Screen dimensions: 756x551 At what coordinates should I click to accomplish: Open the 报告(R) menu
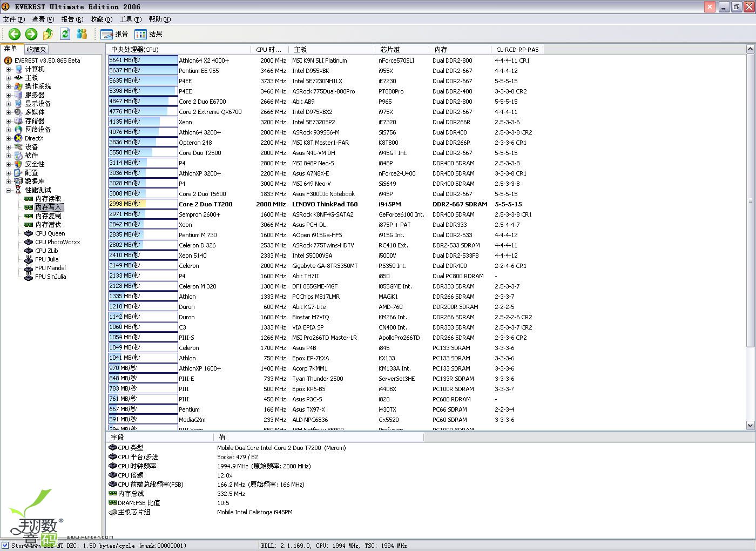(72, 19)
